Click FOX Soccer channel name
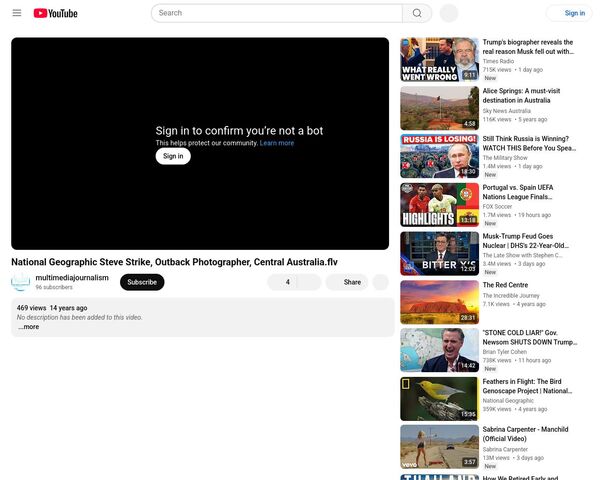 click(497, 207)
